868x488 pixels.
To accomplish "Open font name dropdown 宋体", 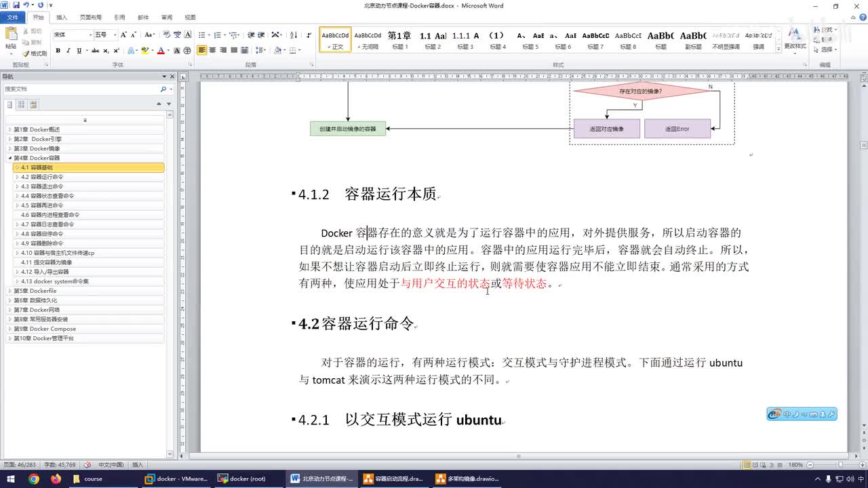I will [x=89, y=35].
